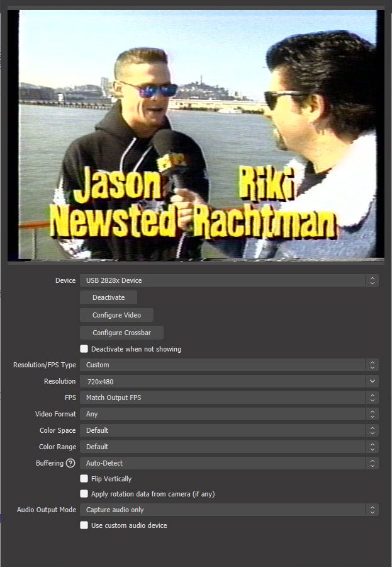Expand the Resolution/FPS Type dropdown

coord(223,365)
